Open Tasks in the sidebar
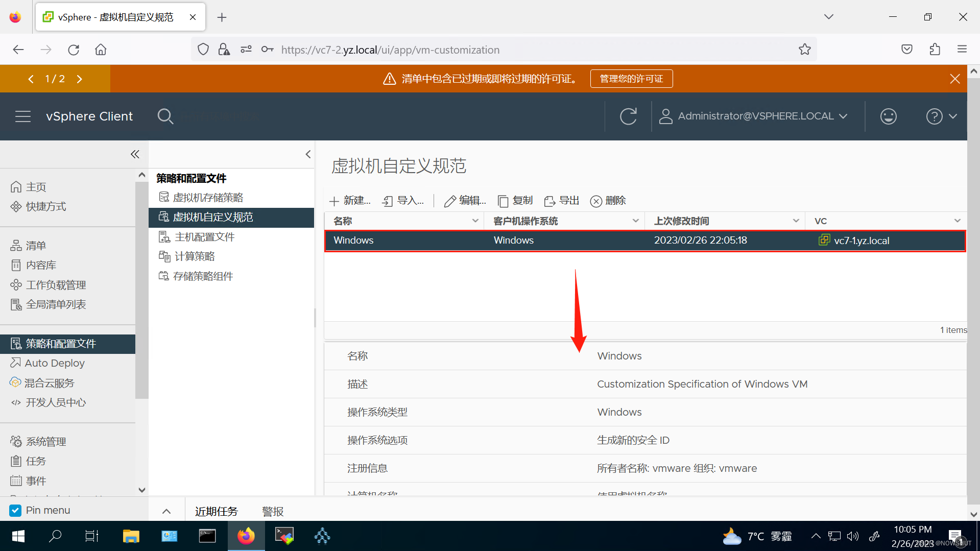This screenshot has width=980, height=551. click(29, 461)
